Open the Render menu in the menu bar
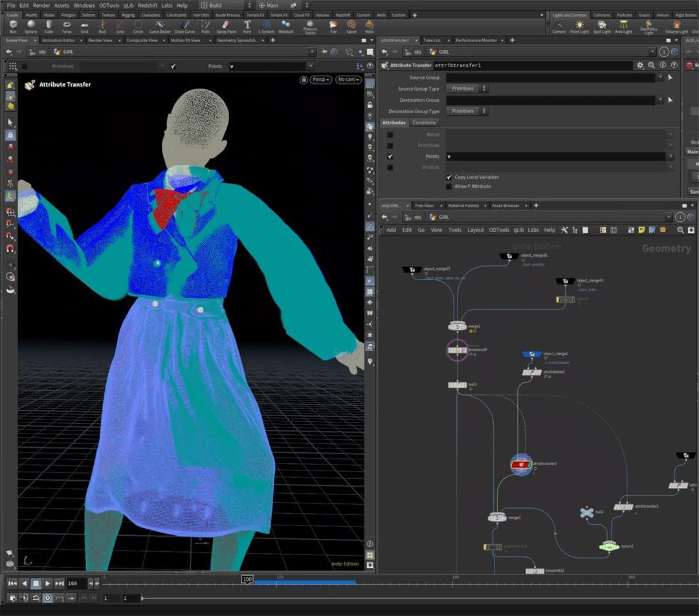 41,5
